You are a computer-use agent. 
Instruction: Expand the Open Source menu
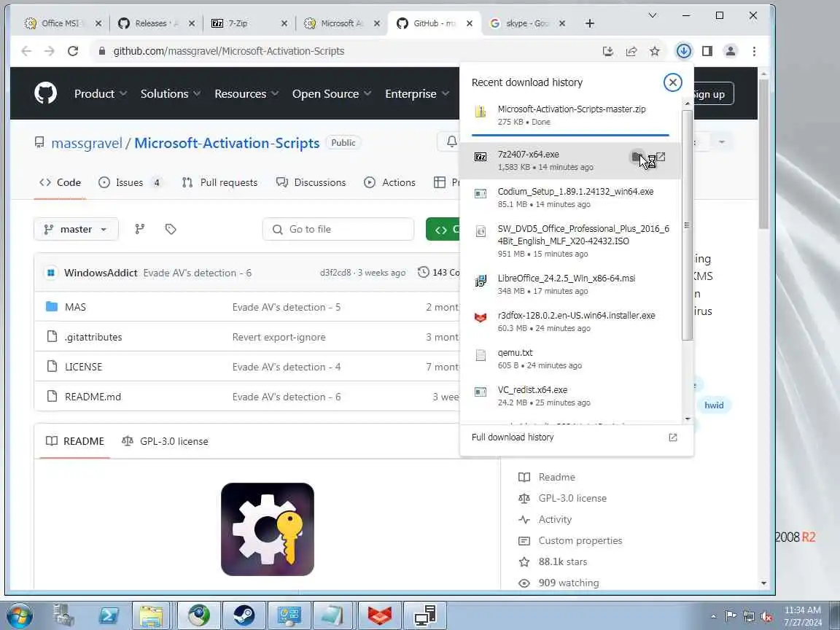click(x=332, y=94)
